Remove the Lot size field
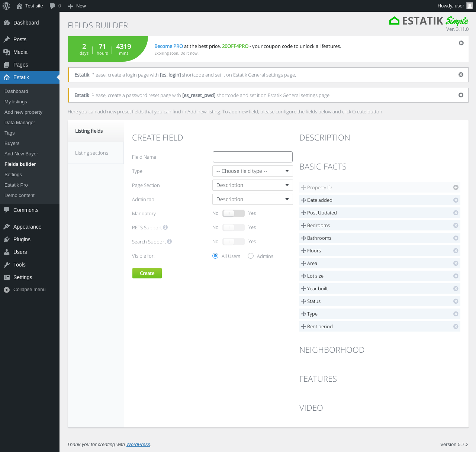476x452 pixels. tap(456, 276)
